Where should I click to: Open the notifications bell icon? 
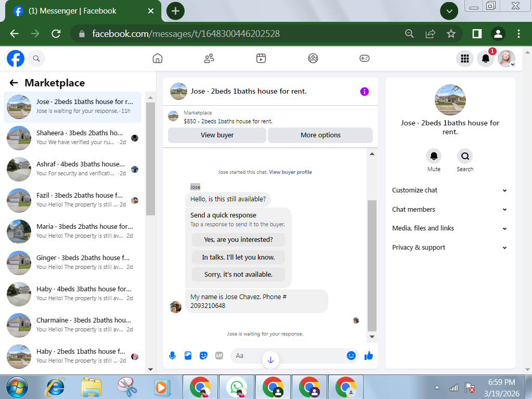point(486,58)
